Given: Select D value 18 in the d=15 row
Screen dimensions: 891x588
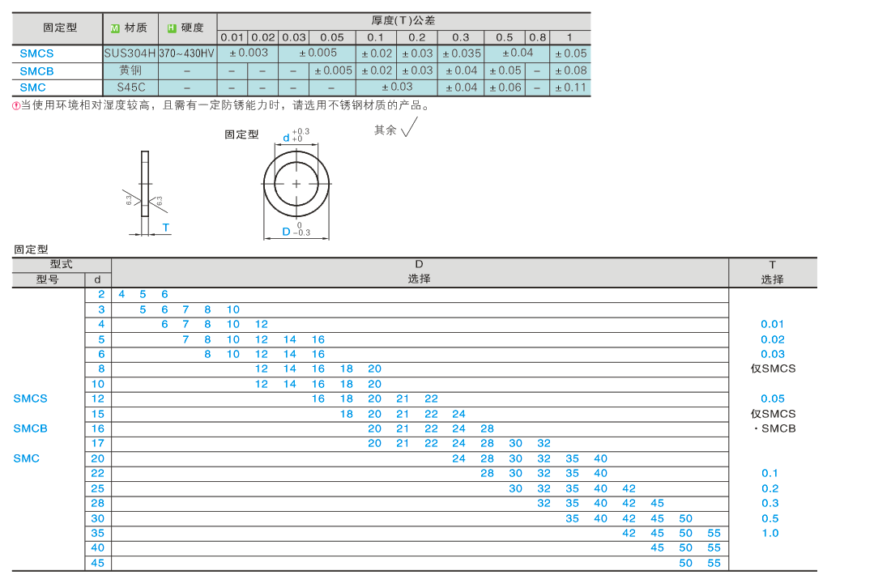Looking at the screenshot, I should (347, 414).
